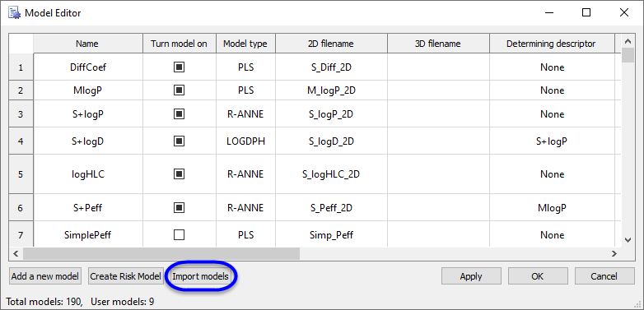Click the S_logD_2D filename cell
644x310 pixels.
pyautogui.click(x=331, y=141)
